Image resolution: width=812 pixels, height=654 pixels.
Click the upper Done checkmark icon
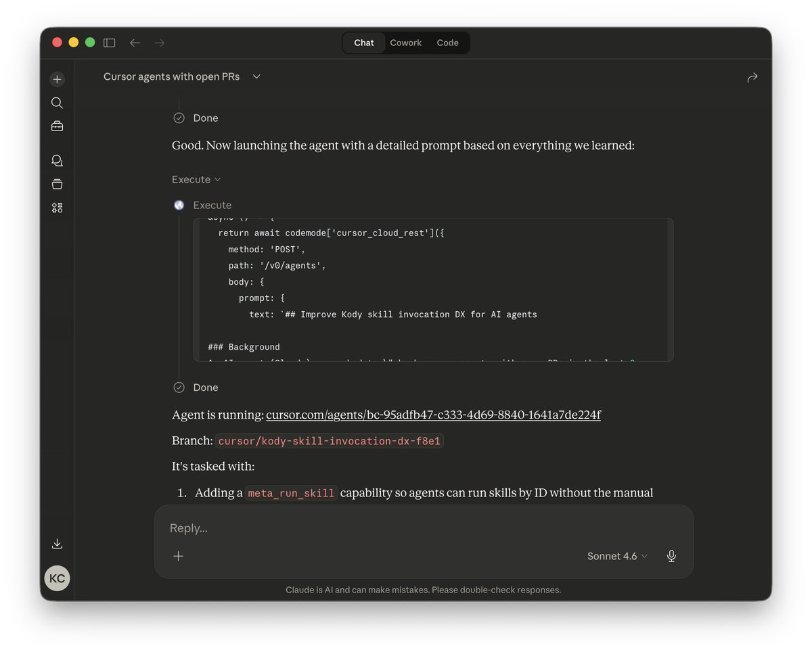pos(179,118)
